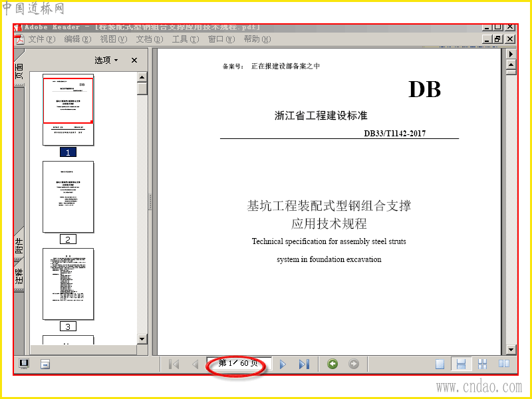Image resolution: width=532 pixels, height=399 pixels.
Task: Click thumbnail panel scrollbar thumb
Action: (x=142, y=89)
